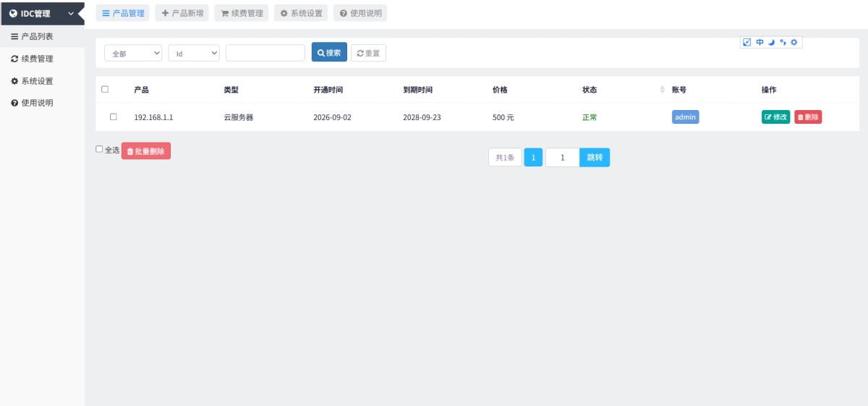This screenshot has width=868, height=406.
Task: Click the moon icon in the input method bar
Action: 771,43
